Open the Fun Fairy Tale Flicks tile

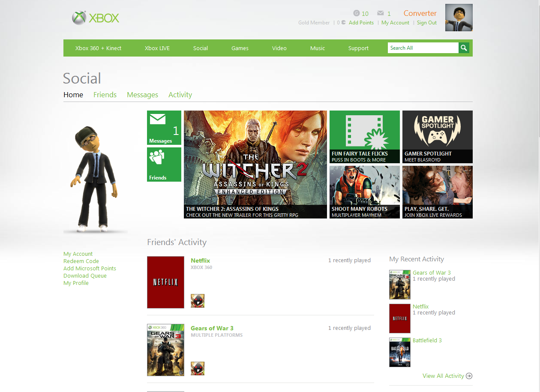pos(365,137)
